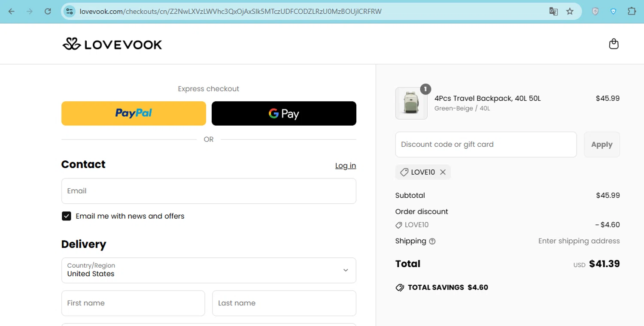Click the Lovevook logo
Screen dimensions: 644x326
(x=112, y=44)
